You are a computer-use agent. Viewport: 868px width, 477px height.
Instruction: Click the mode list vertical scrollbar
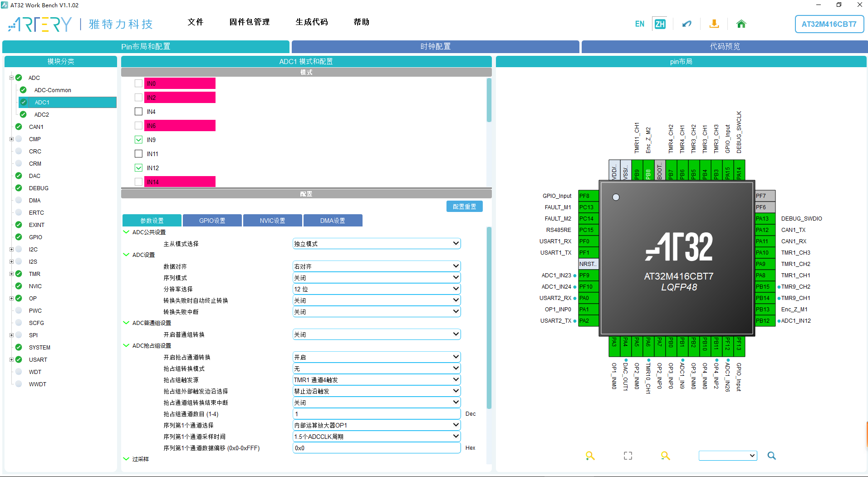click(x=489, y=100)
